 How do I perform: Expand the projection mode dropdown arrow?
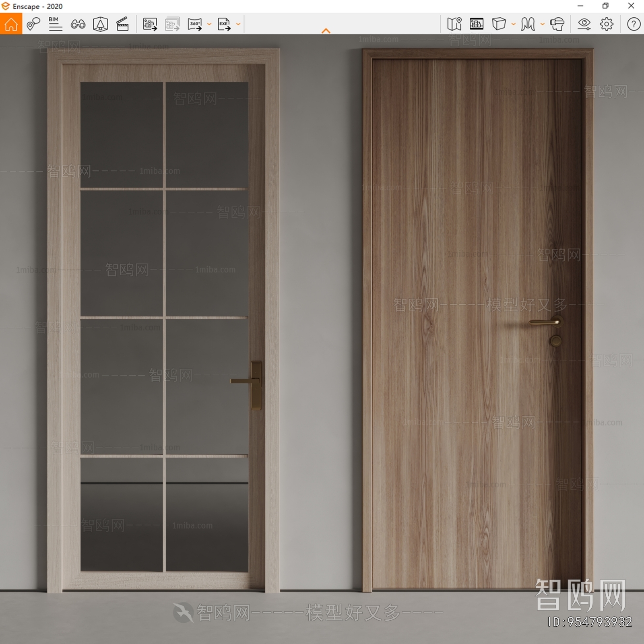514,24
